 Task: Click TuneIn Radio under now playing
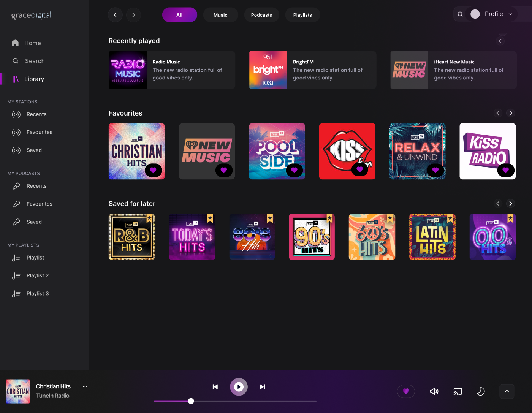tap(52, 396)
